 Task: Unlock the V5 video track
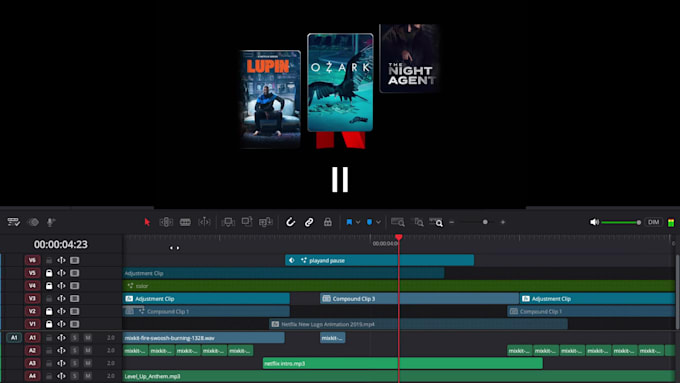tap(49, 273)
